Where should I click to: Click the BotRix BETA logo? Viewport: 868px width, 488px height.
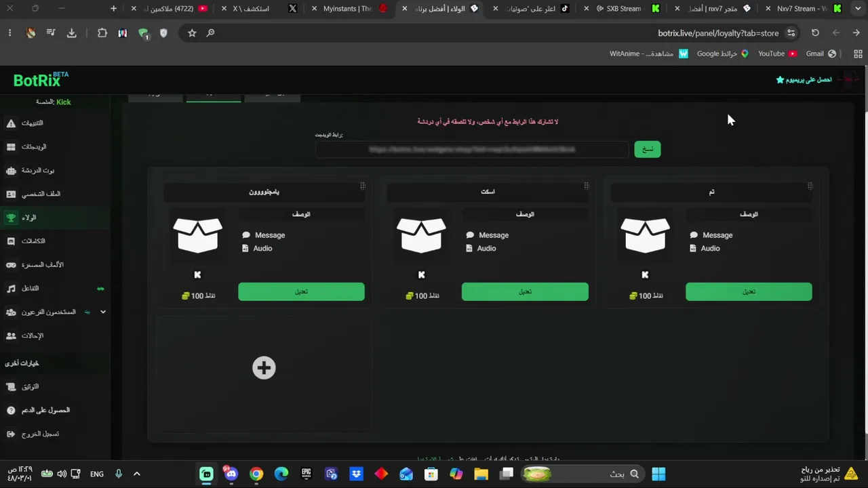pyautogui.click(x=41, y=80)
